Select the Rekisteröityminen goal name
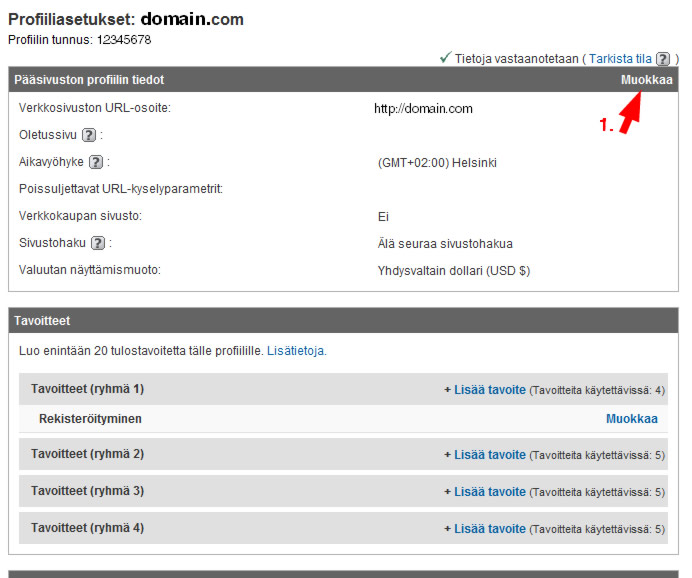The height and width of the screenshot is (578, 692). [90, 419]
